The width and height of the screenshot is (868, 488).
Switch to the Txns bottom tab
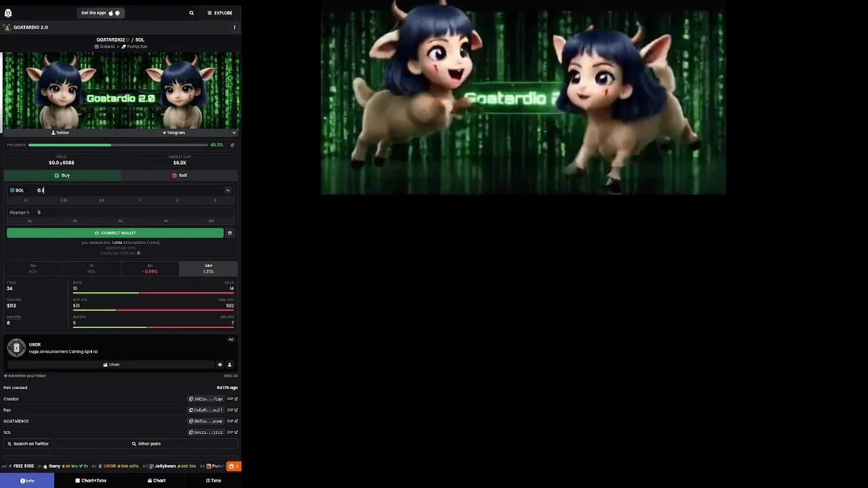214,481
